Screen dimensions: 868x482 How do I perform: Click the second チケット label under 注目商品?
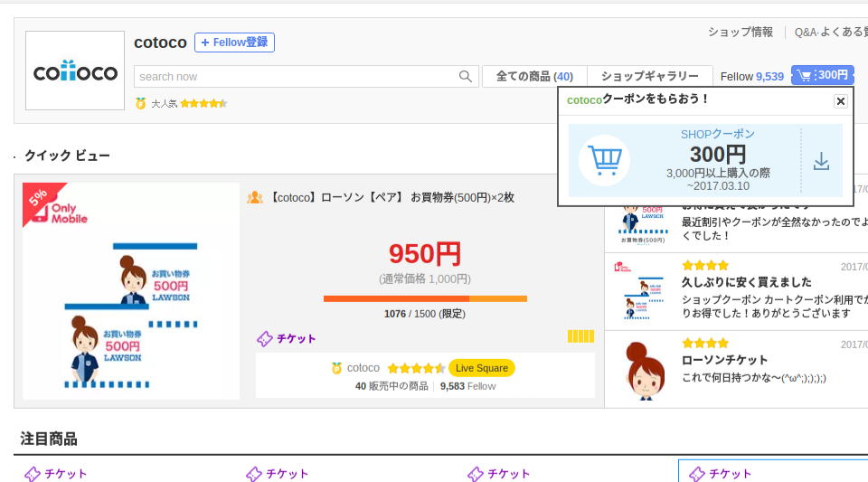pos(278,474)
